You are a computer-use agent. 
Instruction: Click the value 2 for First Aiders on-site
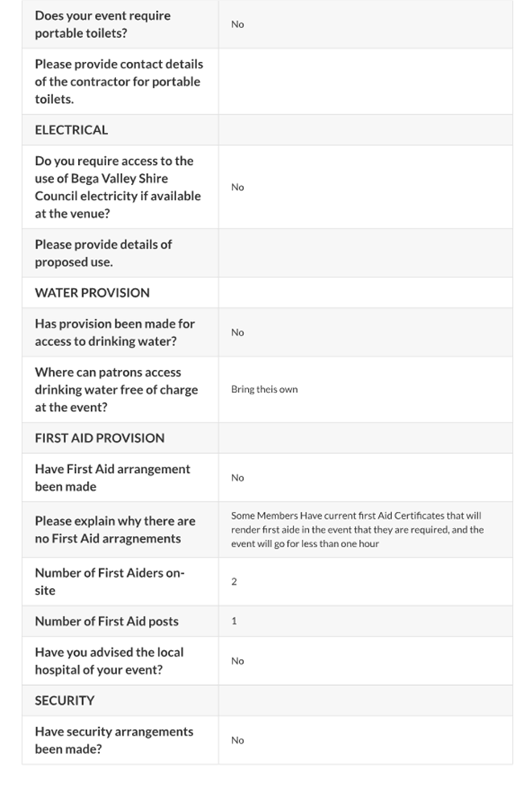(x=234, y=582)
